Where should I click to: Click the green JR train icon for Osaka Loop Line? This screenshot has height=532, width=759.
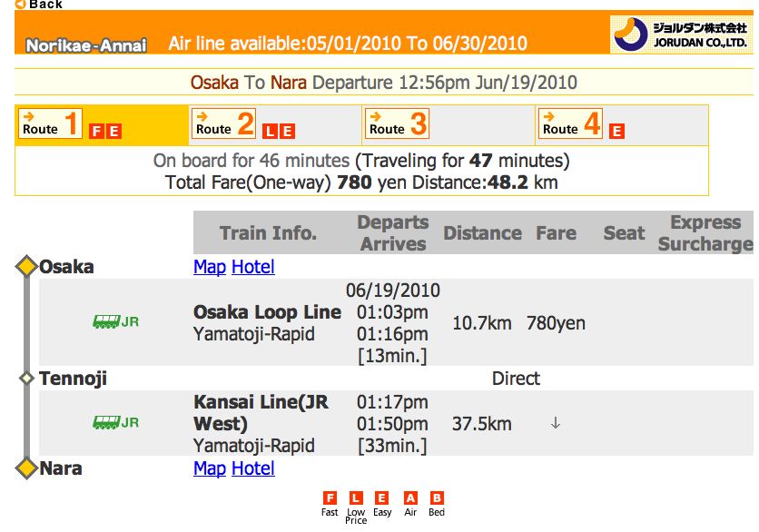point(115,321)
